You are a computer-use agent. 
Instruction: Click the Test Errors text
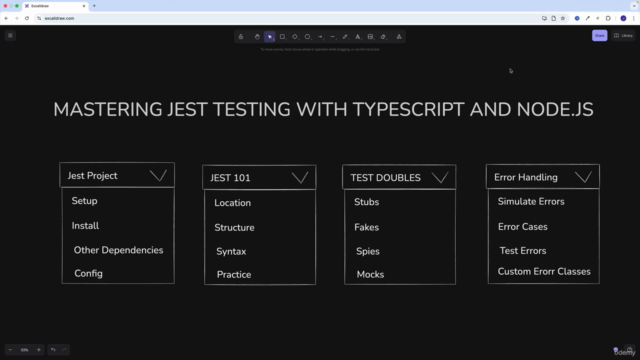523,251
